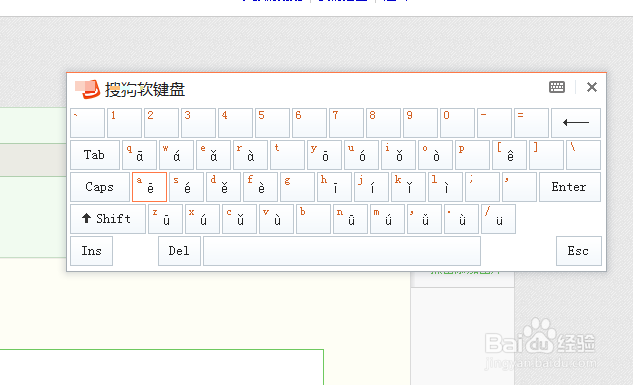Click the blank t key

[x=287, y=155]
